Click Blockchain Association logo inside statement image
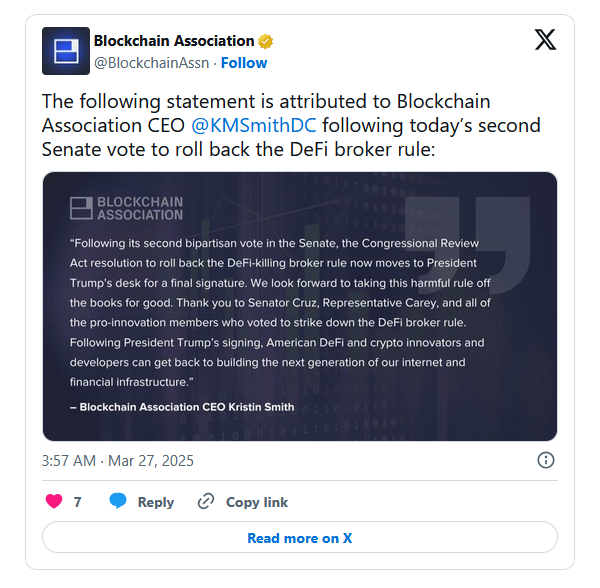This screenshot has height=588, width=600. click(127, 208)
